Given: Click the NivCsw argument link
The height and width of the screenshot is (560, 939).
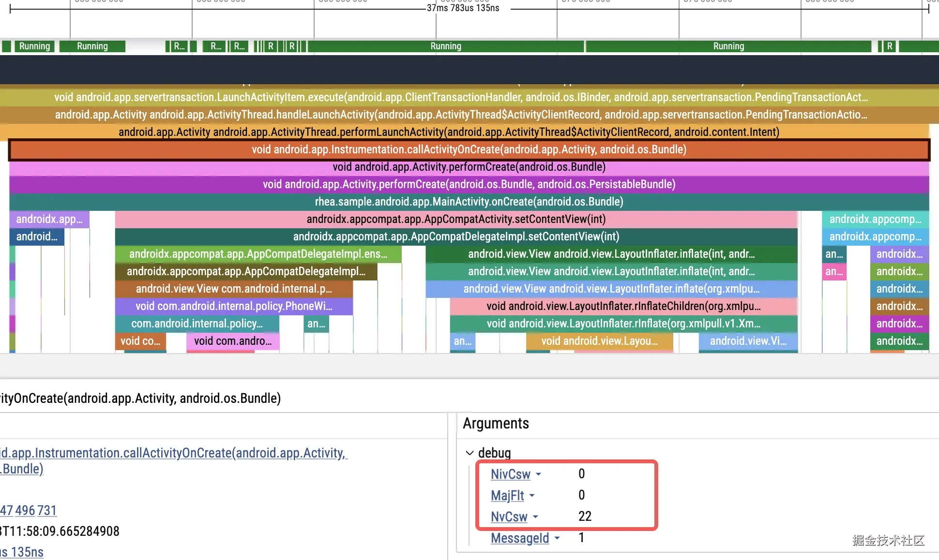Looking at the screenshot, I should [510, 474].
